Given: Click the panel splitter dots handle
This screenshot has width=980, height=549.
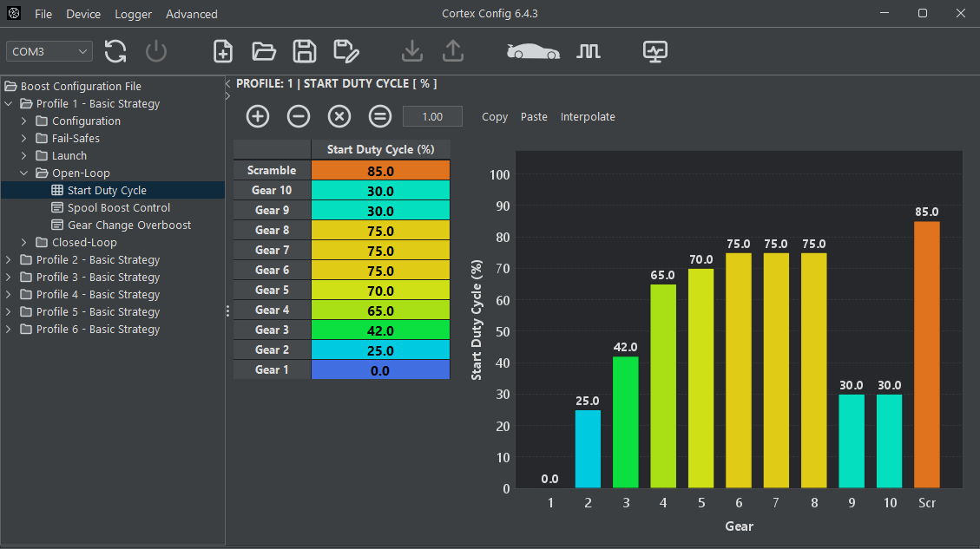Looking at the screenshot, I should tap(227, 310).
